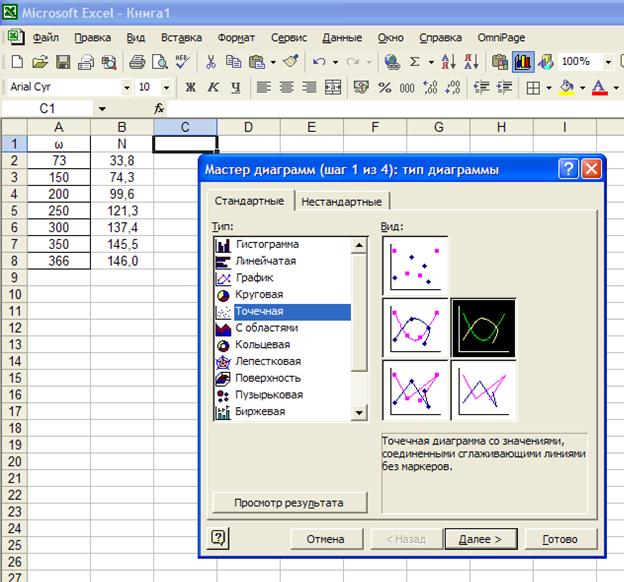This screenshot has width=624, height=582.
Task: Apply AutoSum sigma icon
Action: [415, 62]
